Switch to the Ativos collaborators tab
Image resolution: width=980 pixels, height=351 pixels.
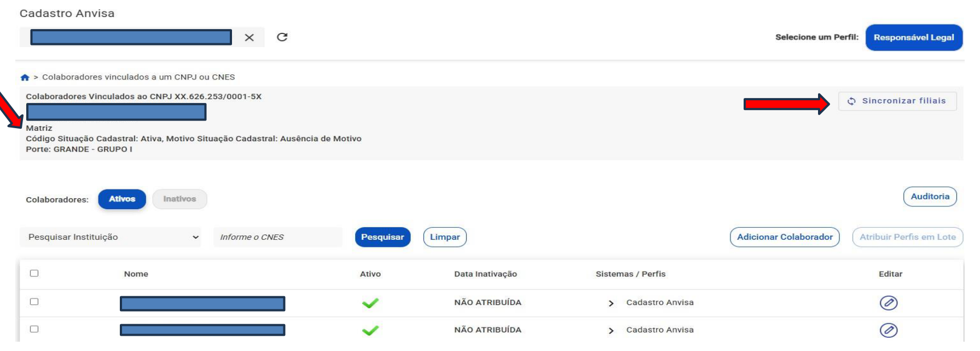tap(122, 199)
